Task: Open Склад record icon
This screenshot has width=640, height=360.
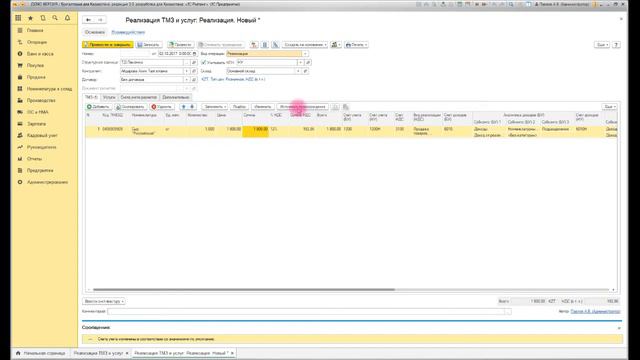Action: coord(306,71)
